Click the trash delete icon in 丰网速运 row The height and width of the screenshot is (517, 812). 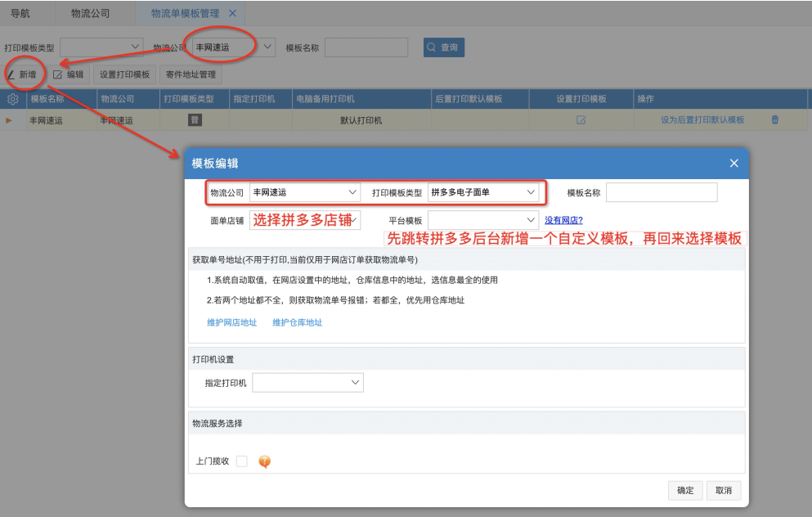coord(774,119)
